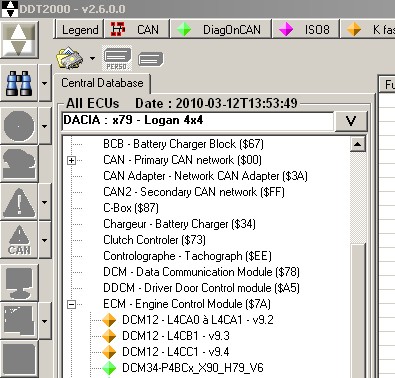The image size is (395, 378).
Task: Click the ISO8 legend button
Action: click(306, 29)
